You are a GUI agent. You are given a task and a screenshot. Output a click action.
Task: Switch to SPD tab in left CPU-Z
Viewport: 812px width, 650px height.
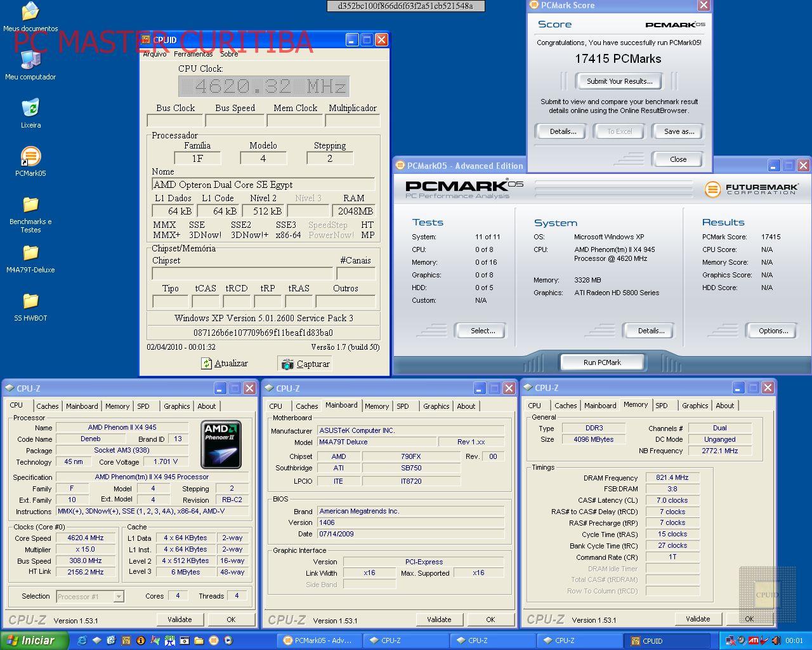pyautogui.click(x=143, y=406)
